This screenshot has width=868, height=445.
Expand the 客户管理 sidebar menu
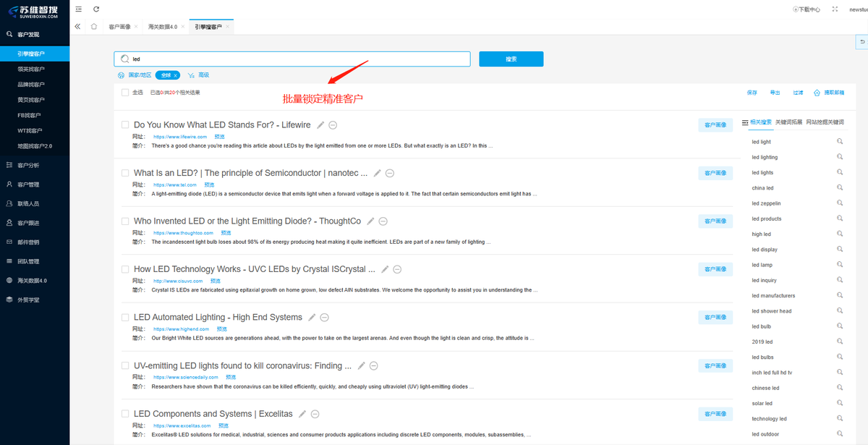click(35, 185)
